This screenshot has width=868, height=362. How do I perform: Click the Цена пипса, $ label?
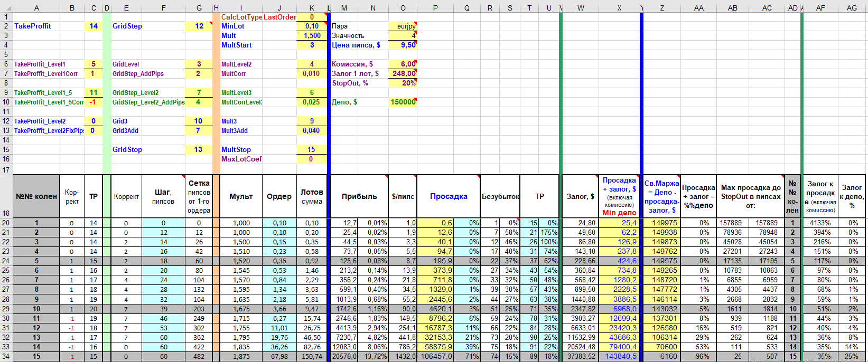tap(356, 45)
